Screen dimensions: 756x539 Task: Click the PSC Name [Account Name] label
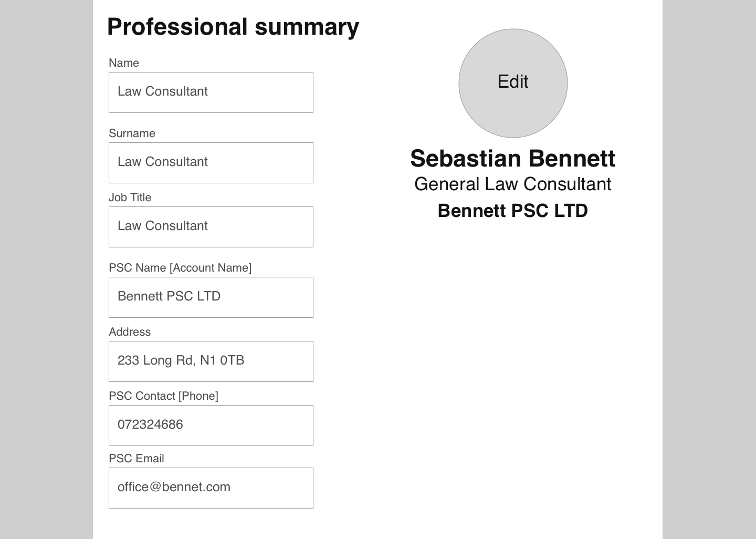pyautogui.click(x=180, y=268)
